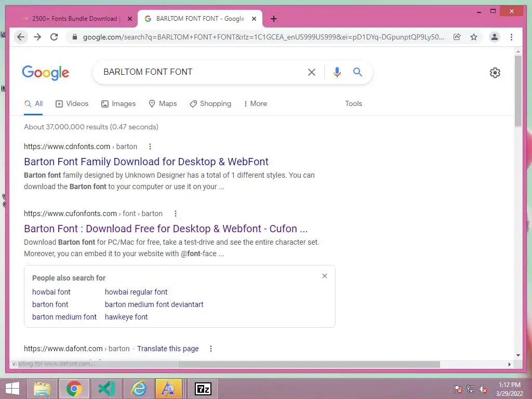View site information lock icon
This screenshot has height=399, width=532.
point(75,37)
